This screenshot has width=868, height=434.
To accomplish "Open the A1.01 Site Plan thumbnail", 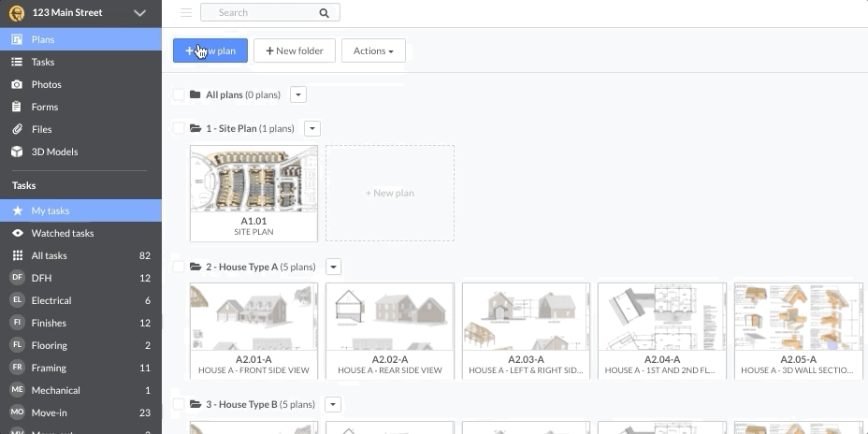I will 253,194.
